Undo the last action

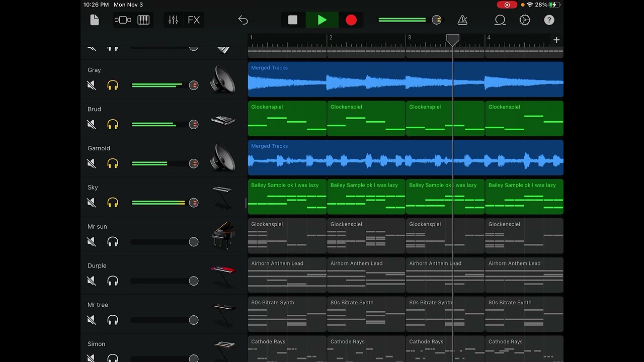click(x=243, y=20)
